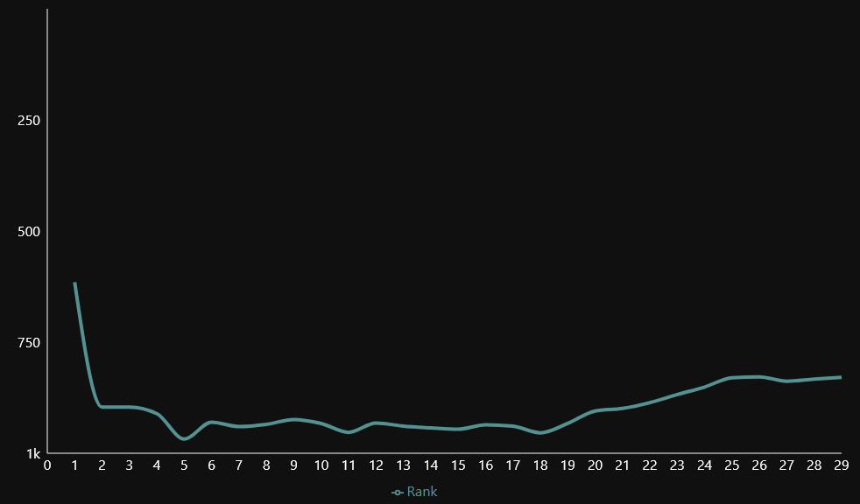Click x-axis label 5
Viewport: 860px width, 504px height.
tap(184, 465)
